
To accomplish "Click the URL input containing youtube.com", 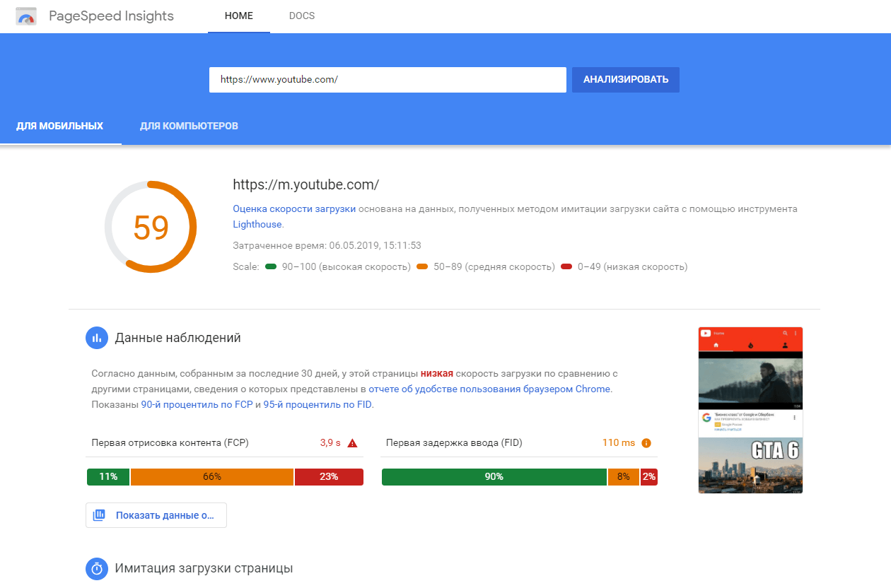I will pyautogui.click(x=388, y=79).
